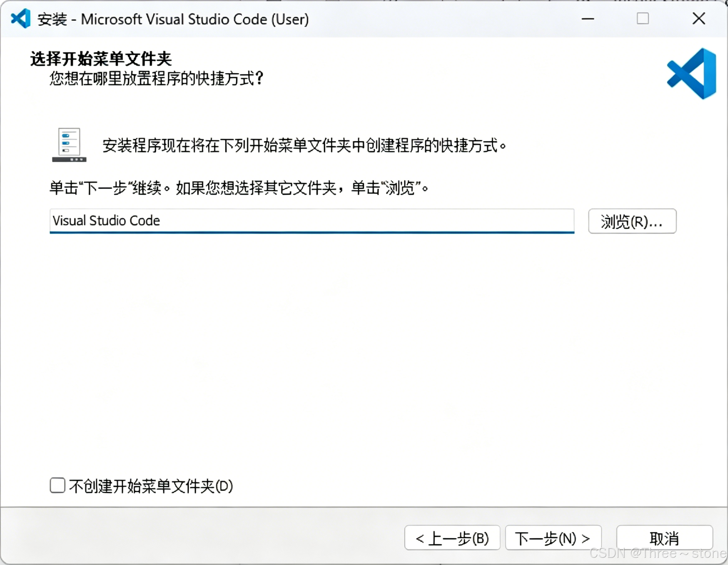728x565 pixels.
Task: Click the VS Code icon in title bar
Action: coord(21,19)
